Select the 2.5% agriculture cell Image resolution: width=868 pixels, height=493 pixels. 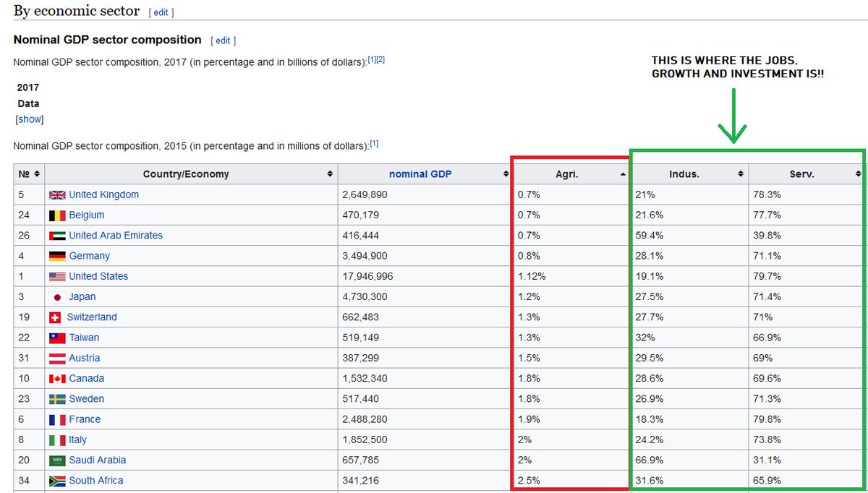(570, 481)
